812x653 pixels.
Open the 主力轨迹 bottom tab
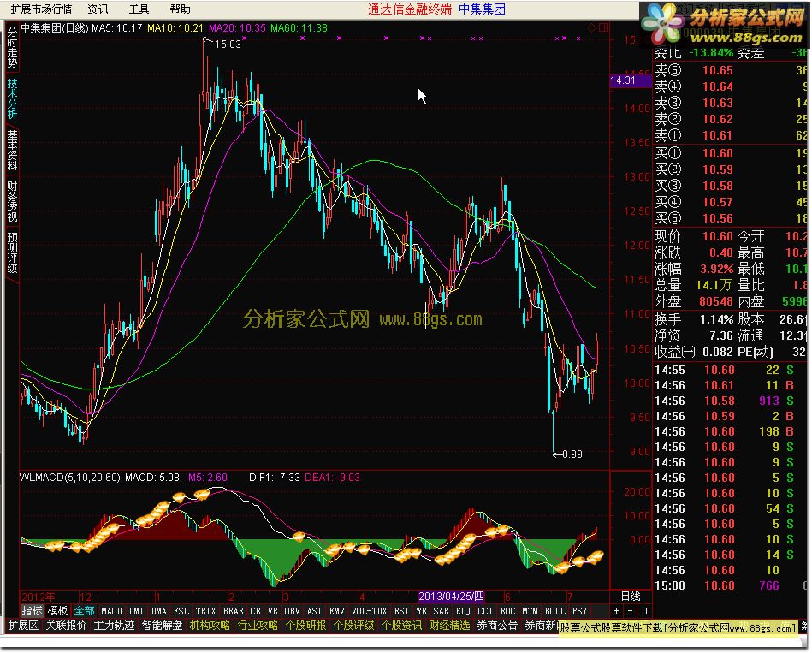pyautogui.click(x=114, y=626)
